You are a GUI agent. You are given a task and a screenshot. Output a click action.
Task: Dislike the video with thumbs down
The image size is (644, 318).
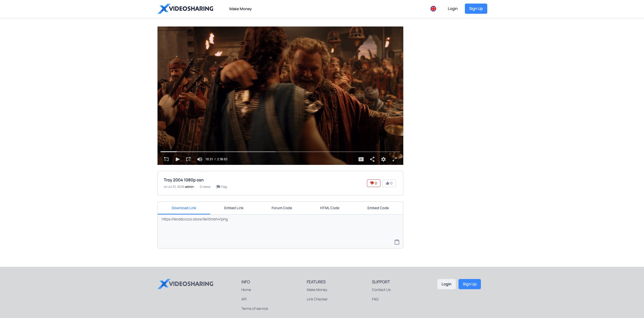click(x=374, y=183)
